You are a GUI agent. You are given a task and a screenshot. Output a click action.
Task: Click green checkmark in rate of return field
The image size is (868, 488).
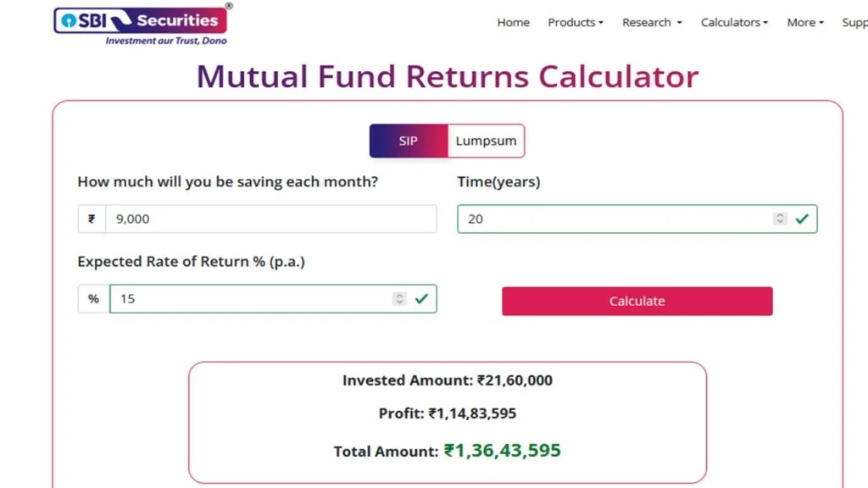(x=421, y=298)
